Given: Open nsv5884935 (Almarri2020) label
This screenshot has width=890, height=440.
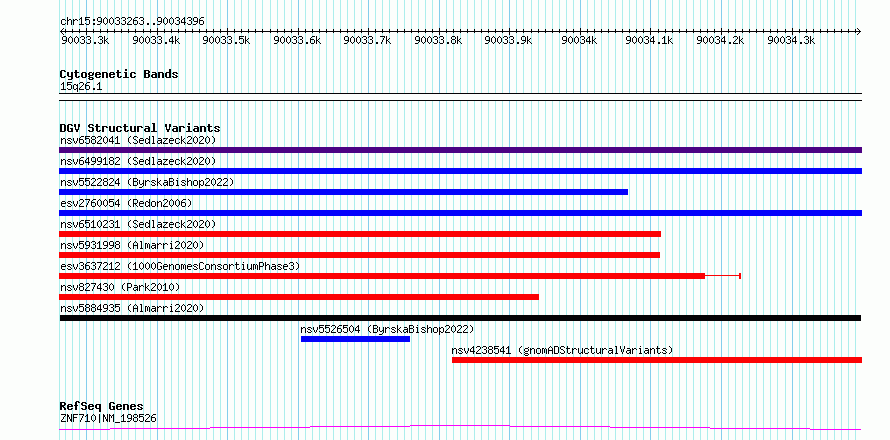Looking at the screenshot, I should tap(132, 308).
